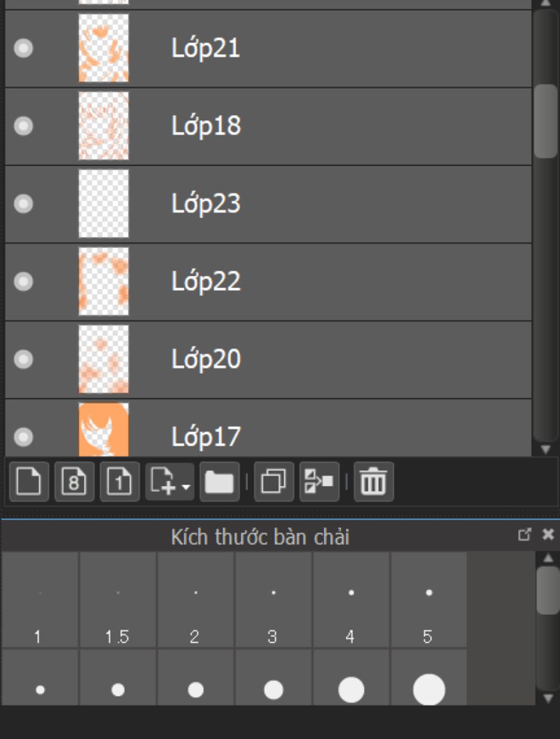Viewport: 560px width, 739px height.
Task: Delete layer using the trash icon
Action: click(x=374, y=482)
